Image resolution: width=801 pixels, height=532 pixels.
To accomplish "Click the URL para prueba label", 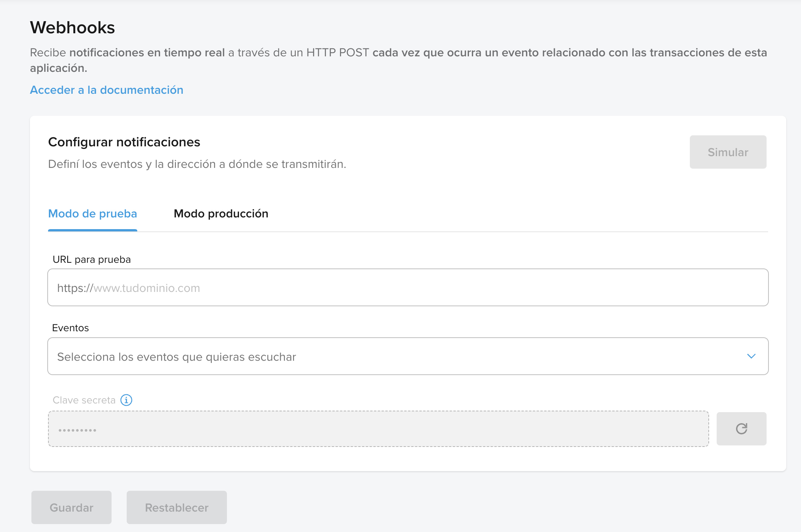I will point(92,259).
